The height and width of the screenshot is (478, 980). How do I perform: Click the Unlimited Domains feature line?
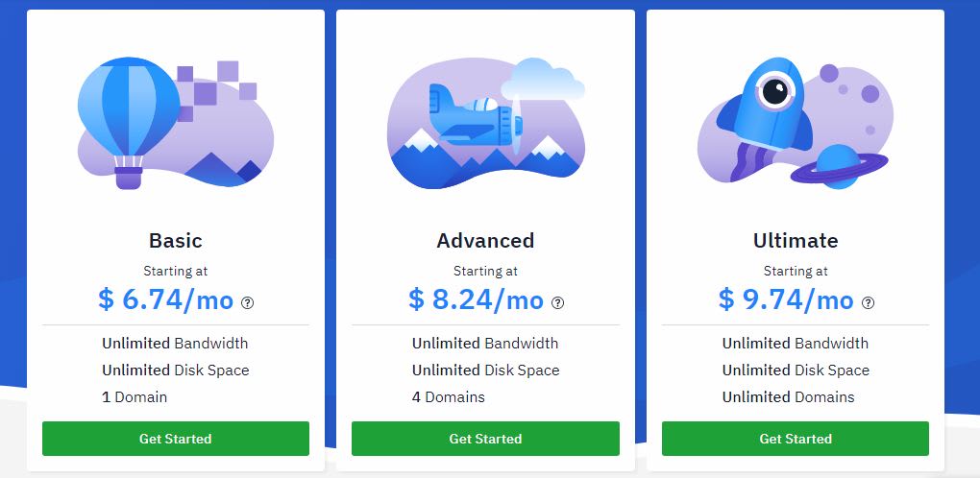pos(789,397)
